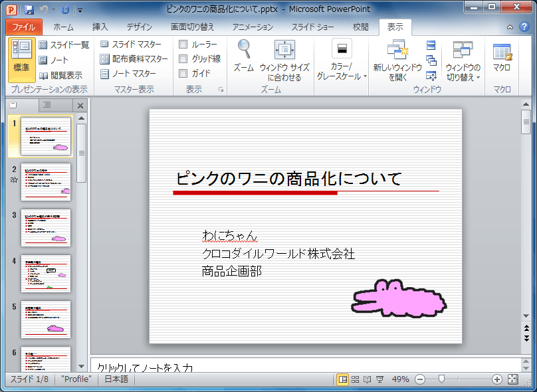Click the Next Slide double-arrow button
537x392 pixels.
(x=526, y=338)
